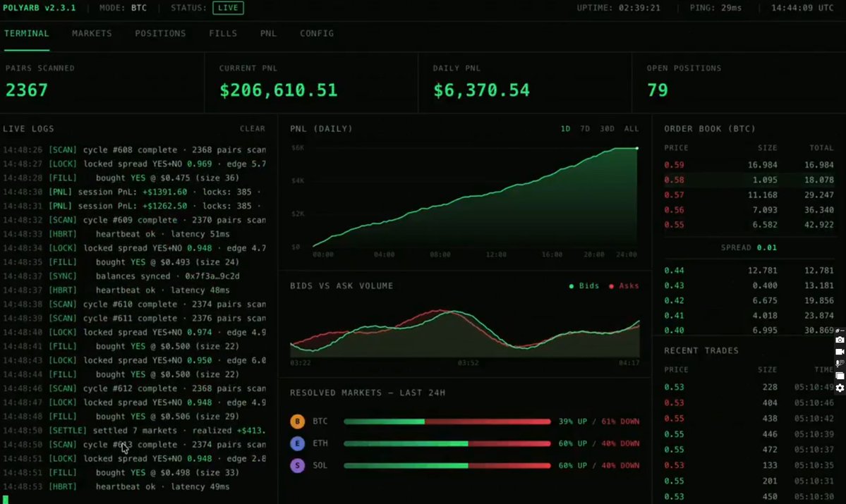The width and height of the screenshot is (846, 504).
Task: Click the LIVE status badge
Action: pyautogui.click(x=228, y=8)
